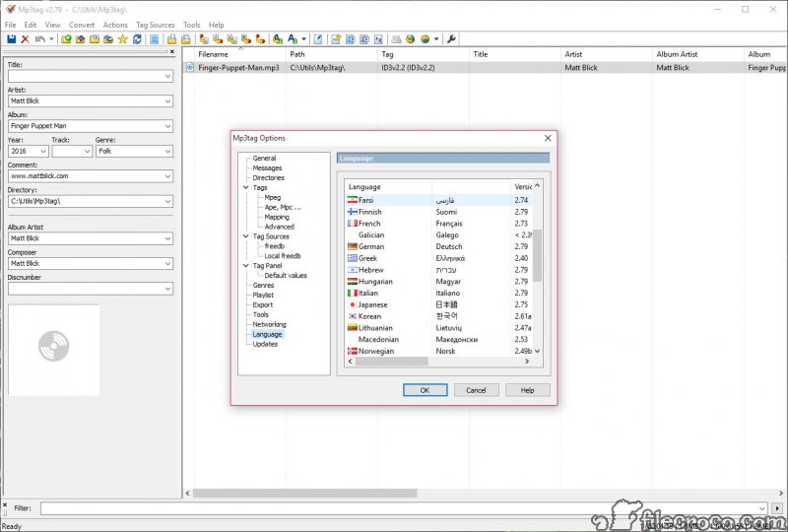
Task: Open Options with the wrench icon
Action: 451,39
